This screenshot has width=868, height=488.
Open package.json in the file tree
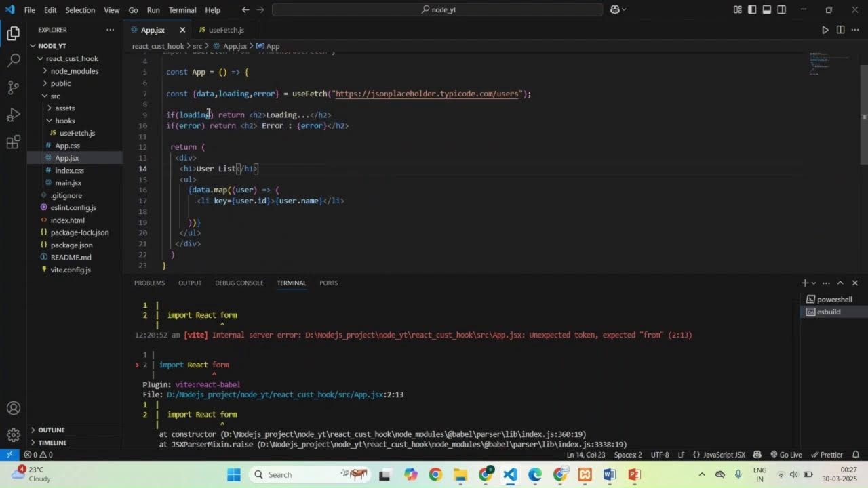click(x=71, y=245)
